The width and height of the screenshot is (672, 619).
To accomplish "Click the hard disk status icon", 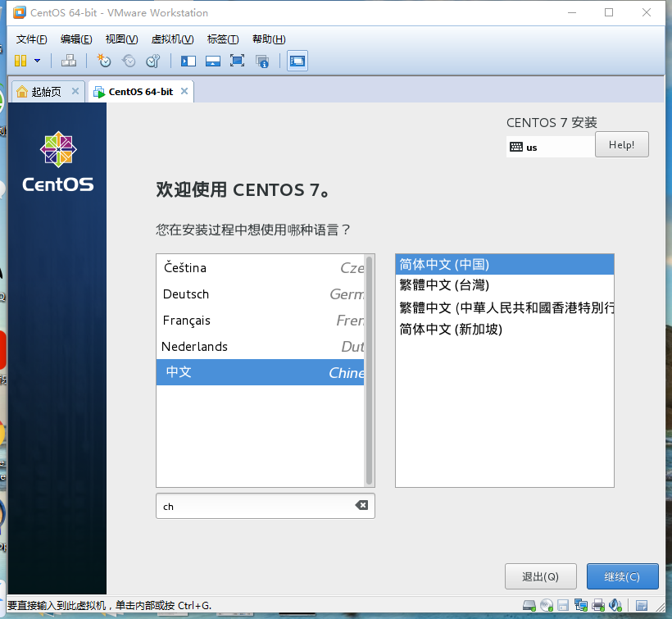I will point(529,605).
